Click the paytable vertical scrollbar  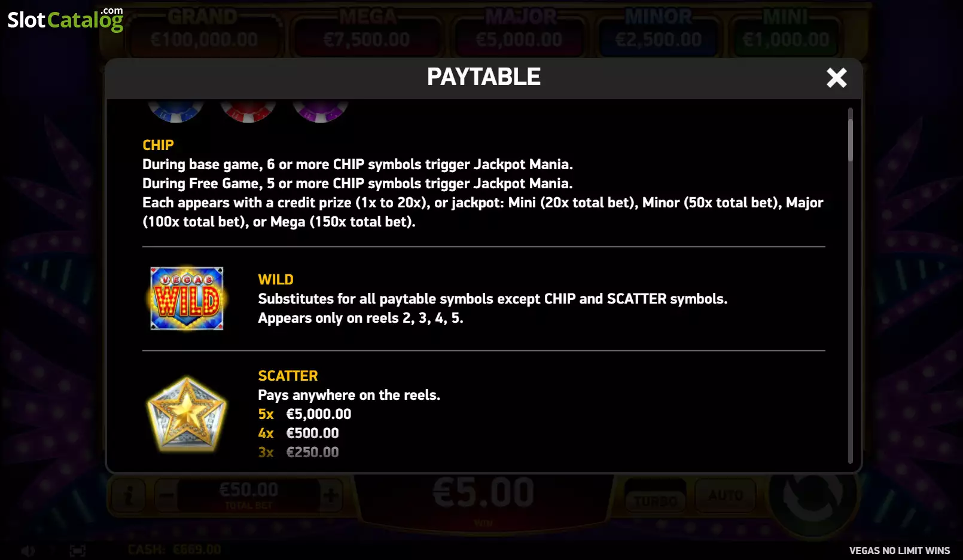pos(850,285)
